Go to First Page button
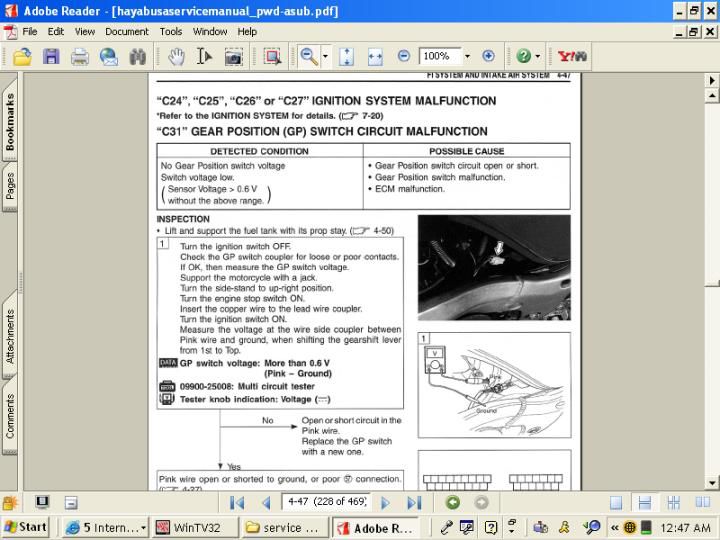This screenshot has width=720, height=540. click(x=236, y=503)
